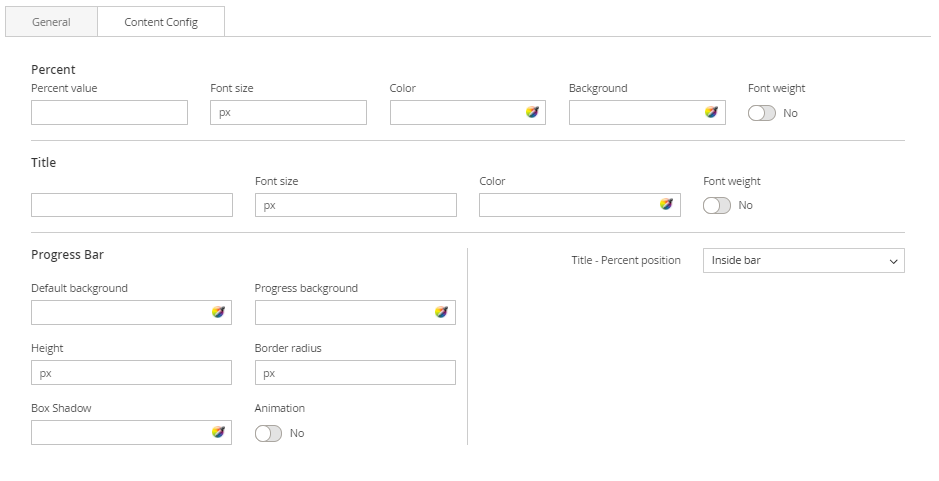Click the Border radius input field
This screenshot has width=939, height=481.
point(355,373)
